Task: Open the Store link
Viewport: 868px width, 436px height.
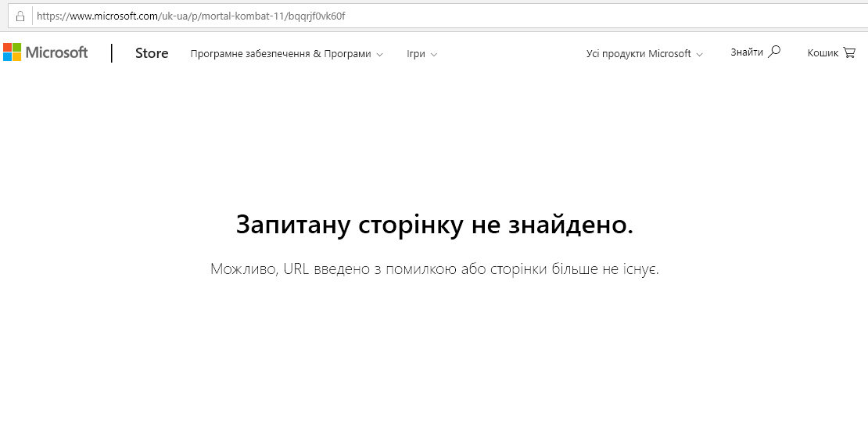Action: point(152,53)
